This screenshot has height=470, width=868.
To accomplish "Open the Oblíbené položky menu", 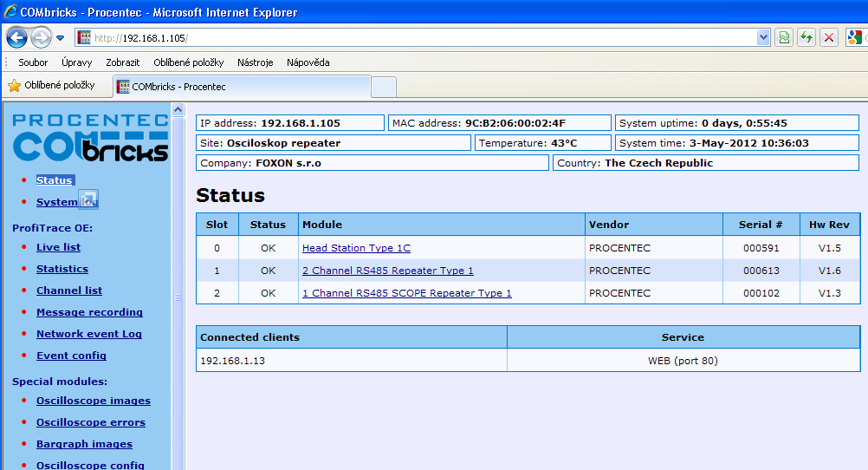I will [189, 62].
